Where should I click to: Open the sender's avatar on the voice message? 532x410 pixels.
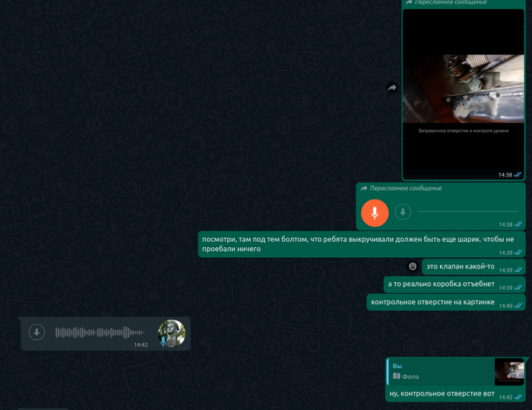pos(172,333)
